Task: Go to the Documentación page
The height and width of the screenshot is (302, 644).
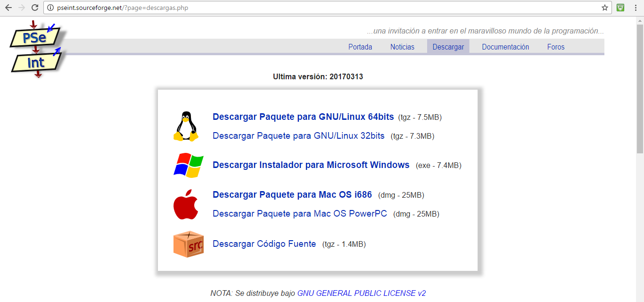Action: pyautogui.click(x=505, y=47)
